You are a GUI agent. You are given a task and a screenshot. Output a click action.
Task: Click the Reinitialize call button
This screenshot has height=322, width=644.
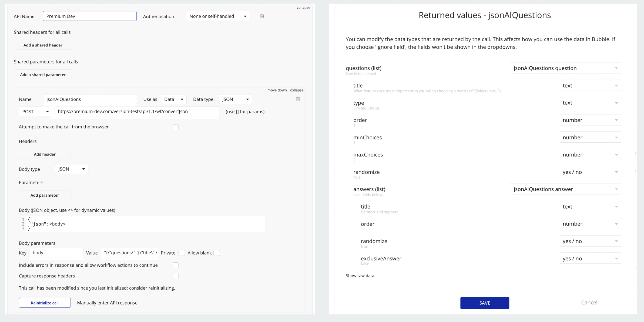click(x=45, y=303)
